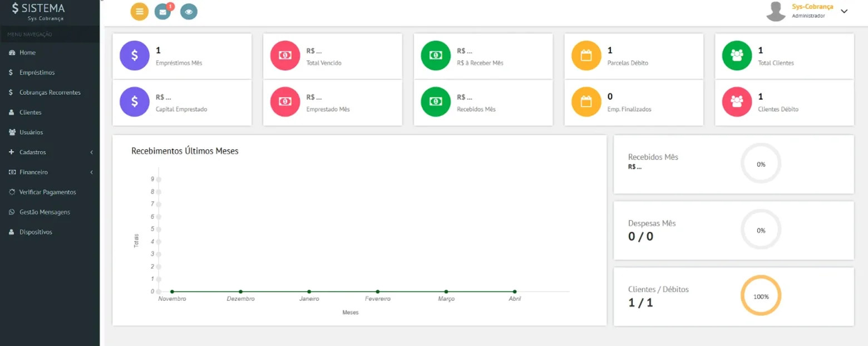868x346 pixels.
Task: Click the red money icon for Total Vencido
Action: [x=285, y=56]
